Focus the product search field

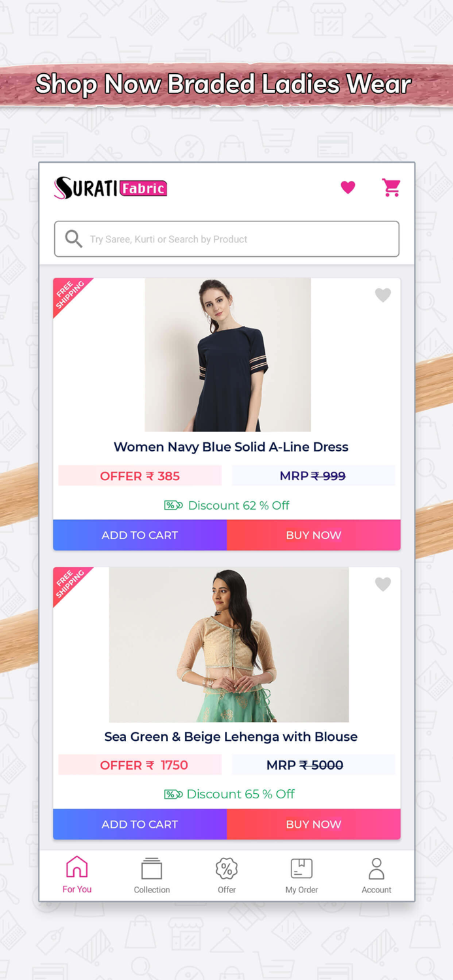coord(227,239)
